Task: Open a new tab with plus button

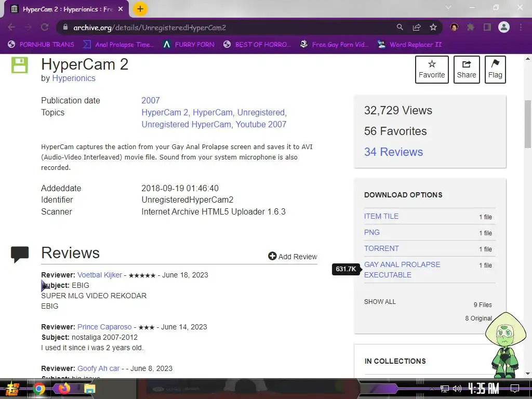Action: [140, 9]
